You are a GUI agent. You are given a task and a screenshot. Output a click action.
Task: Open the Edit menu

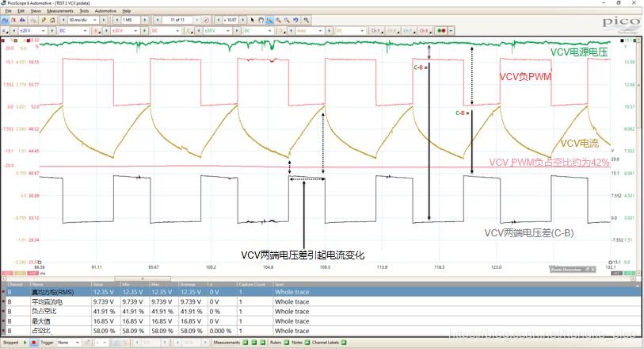(21, 11)
